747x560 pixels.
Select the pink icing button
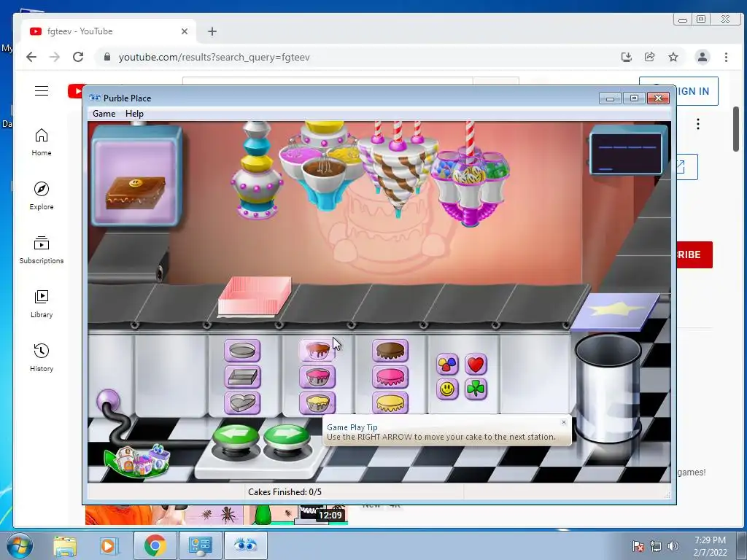390,377
